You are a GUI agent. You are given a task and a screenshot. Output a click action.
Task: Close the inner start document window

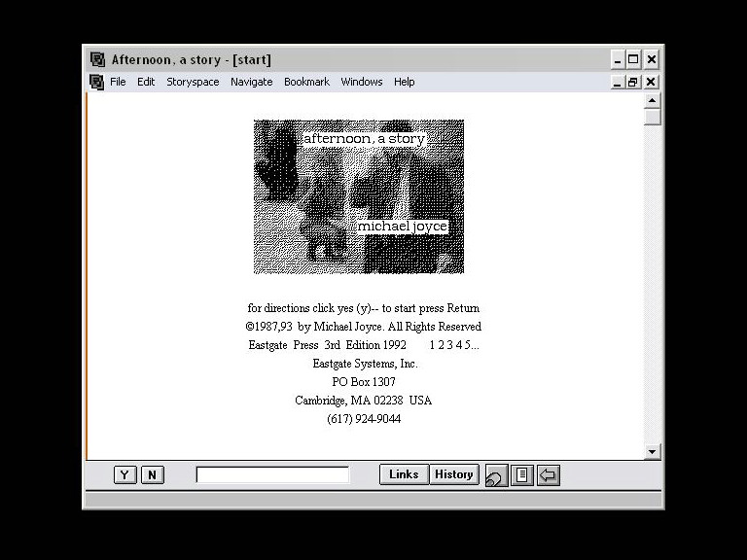pyautogui.click(x=651, y=82)
